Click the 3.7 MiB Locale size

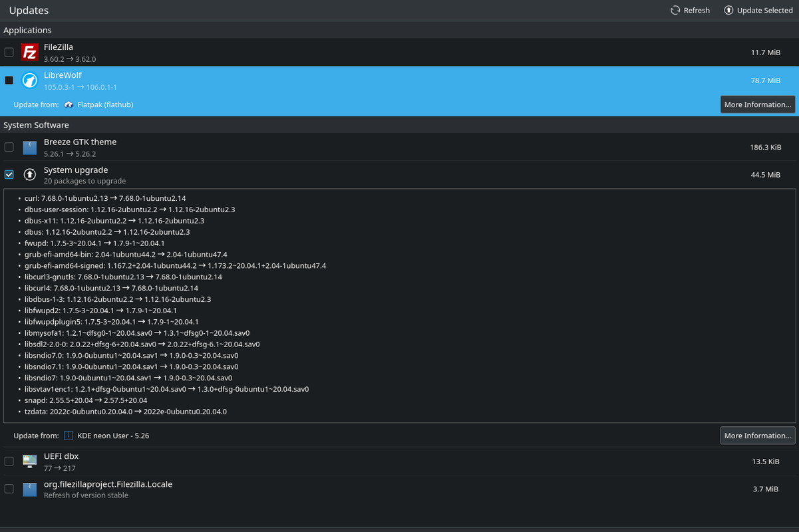(765, 489)
